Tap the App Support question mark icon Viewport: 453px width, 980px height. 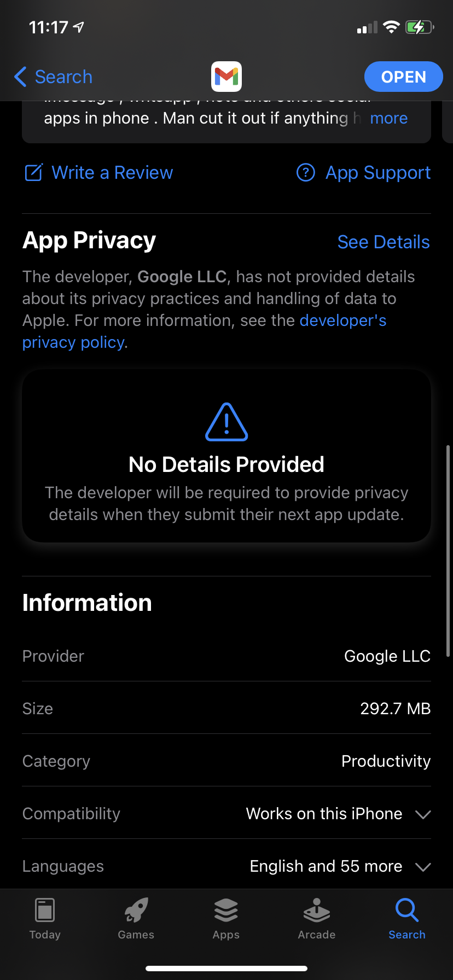pyautogui.click(x=305, y=173)
